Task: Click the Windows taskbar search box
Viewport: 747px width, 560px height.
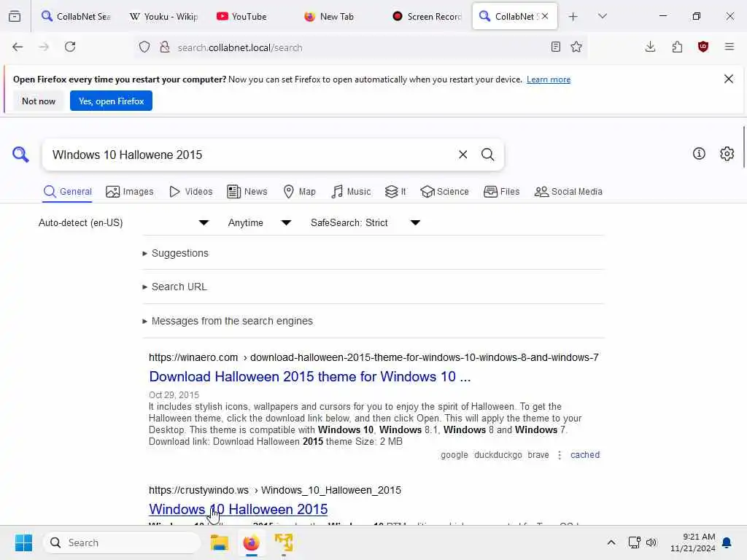Action: 122,542
